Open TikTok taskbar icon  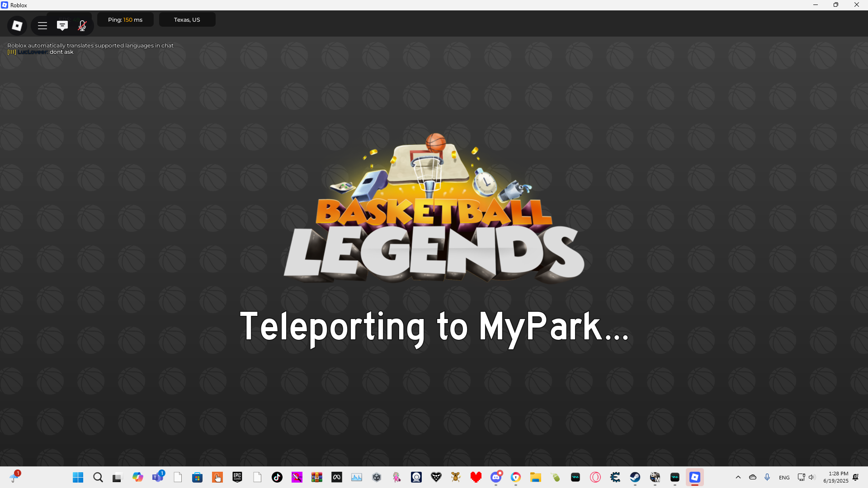tap(277, 477)
